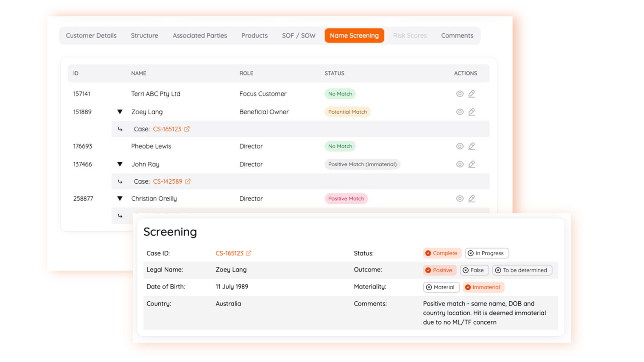Image resolution: width=644 pixels, height=362 pixels.
Task: Click the Potential Match status badge
Action: tap(347, 112)
